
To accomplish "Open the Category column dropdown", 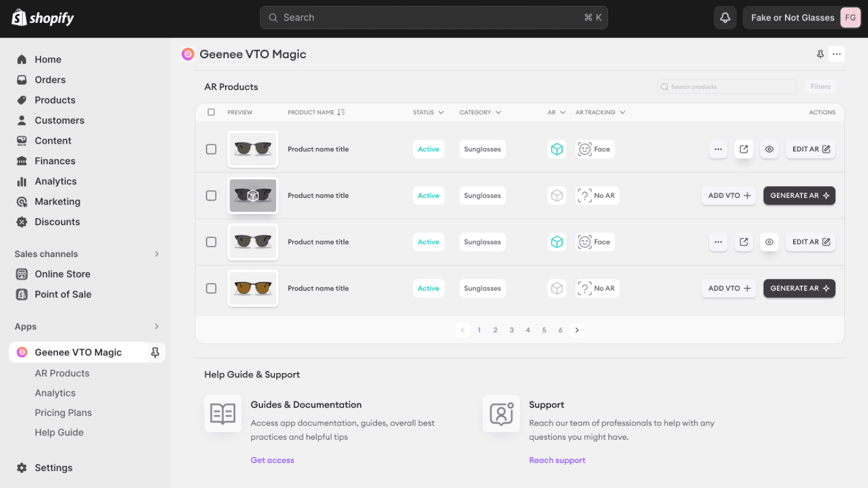I will pos(480,112).
